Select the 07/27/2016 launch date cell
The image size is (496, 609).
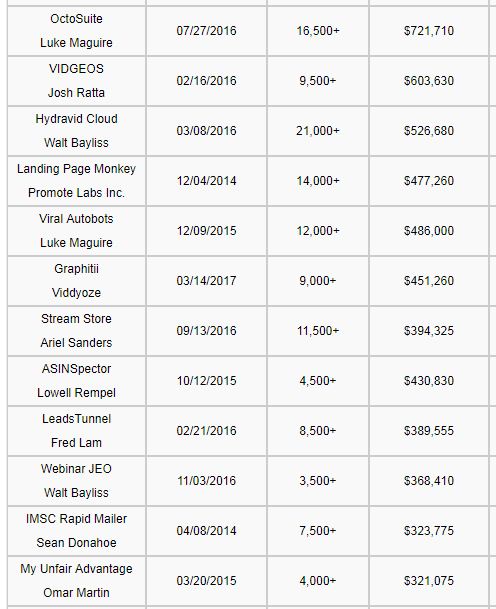(x=206, y=31)
